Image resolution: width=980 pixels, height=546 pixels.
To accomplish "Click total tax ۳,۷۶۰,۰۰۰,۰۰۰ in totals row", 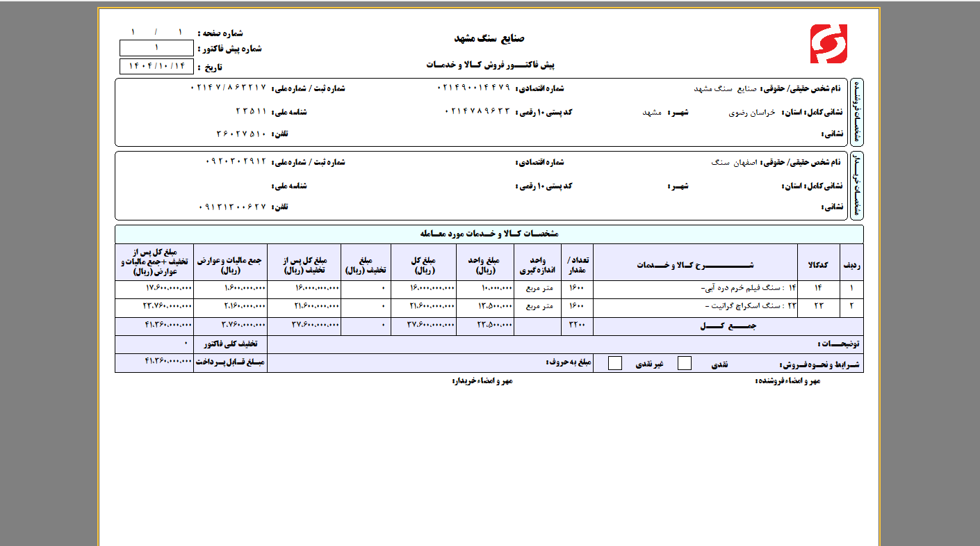I will [244, 325].
